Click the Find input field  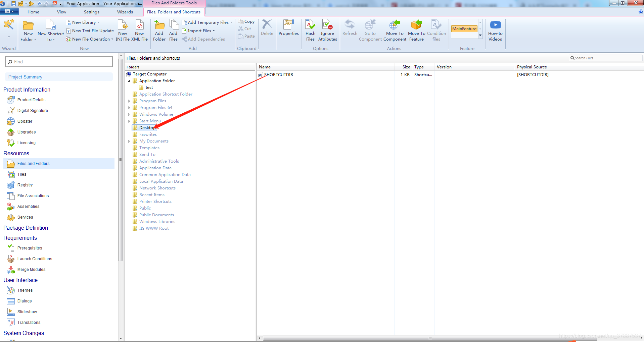point(59,62)
